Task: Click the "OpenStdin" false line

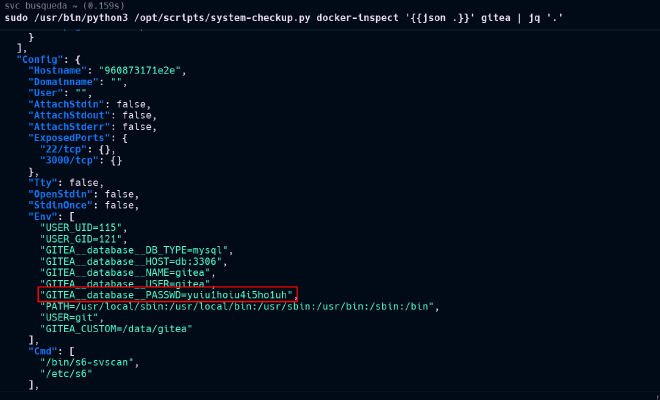Action: (83, 194)
